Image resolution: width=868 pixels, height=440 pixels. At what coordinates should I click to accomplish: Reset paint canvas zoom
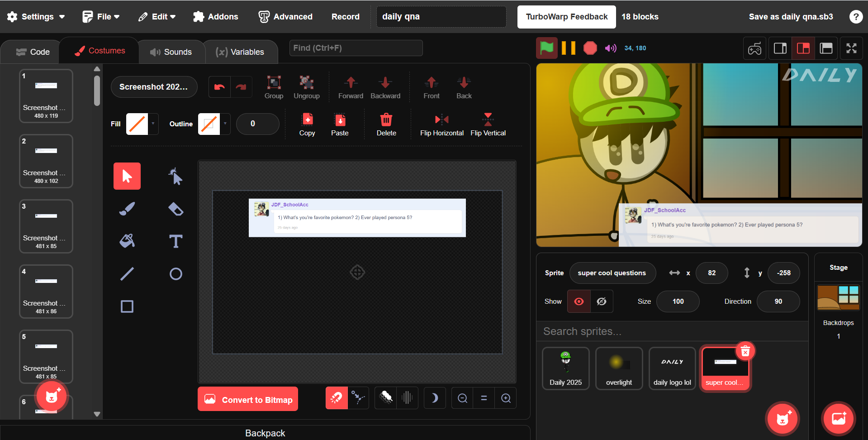484,398
